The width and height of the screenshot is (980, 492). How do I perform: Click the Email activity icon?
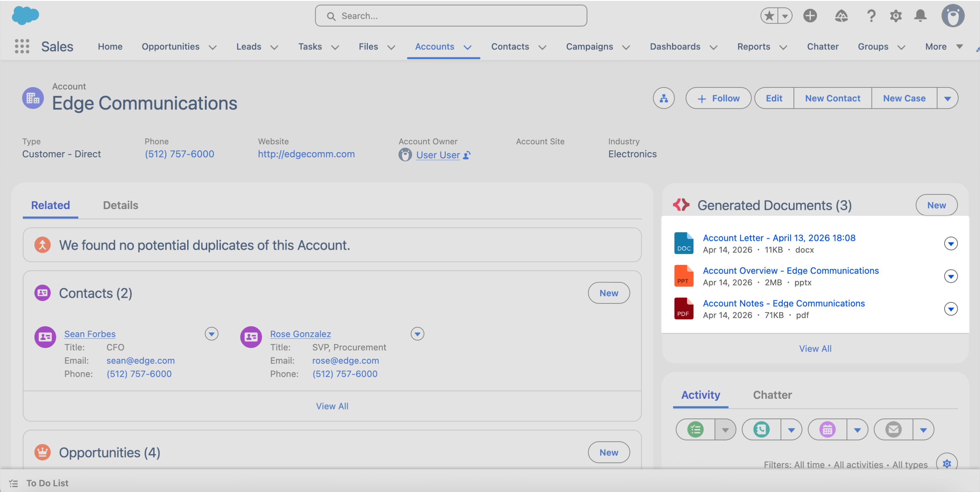click(893, 430)
